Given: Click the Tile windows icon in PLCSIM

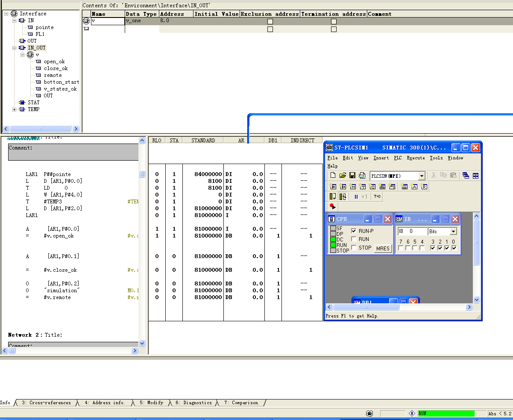Looking at the screenshot, I should click(x=475, y=176).
